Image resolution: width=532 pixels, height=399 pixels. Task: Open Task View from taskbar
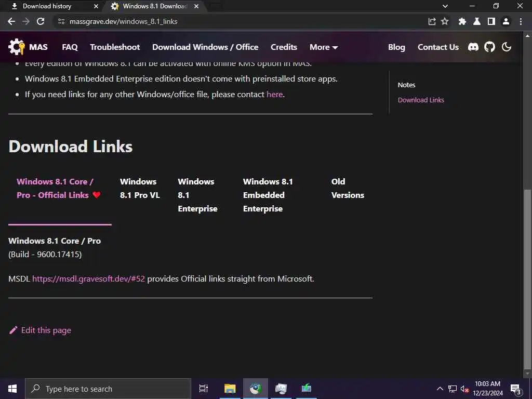(203, 389)
